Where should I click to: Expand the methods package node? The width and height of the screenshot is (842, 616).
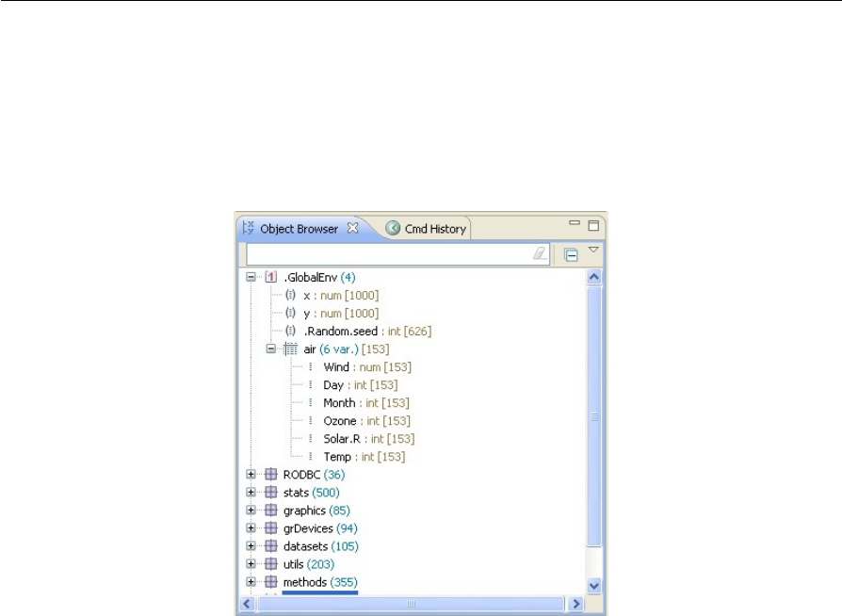(x=251, y=582)
